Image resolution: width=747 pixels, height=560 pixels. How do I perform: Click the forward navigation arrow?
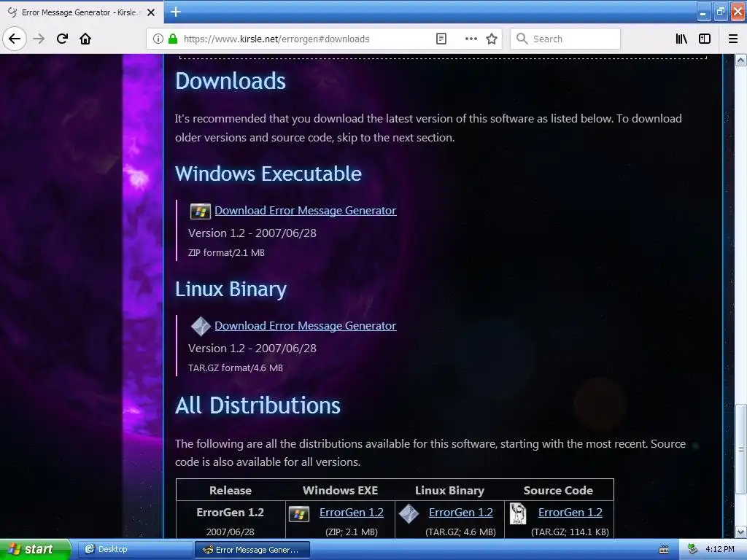39,39
